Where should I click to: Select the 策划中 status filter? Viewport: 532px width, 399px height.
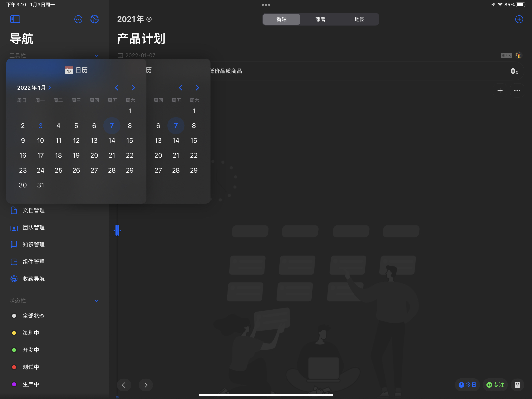coord(31,333)
